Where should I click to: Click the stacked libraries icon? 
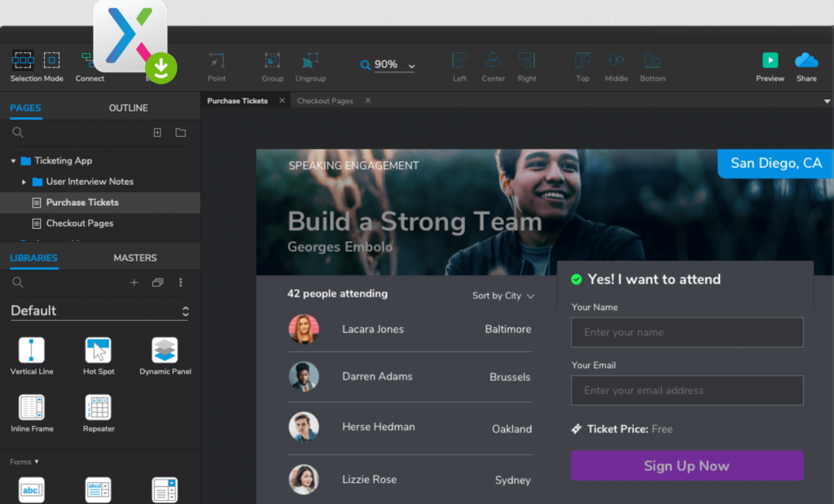coord(158,283)
